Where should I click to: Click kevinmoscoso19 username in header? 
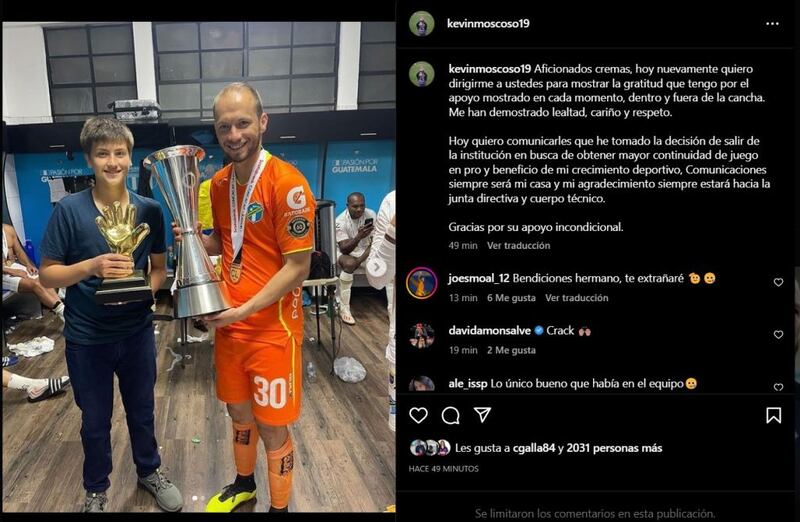(488, 23)
